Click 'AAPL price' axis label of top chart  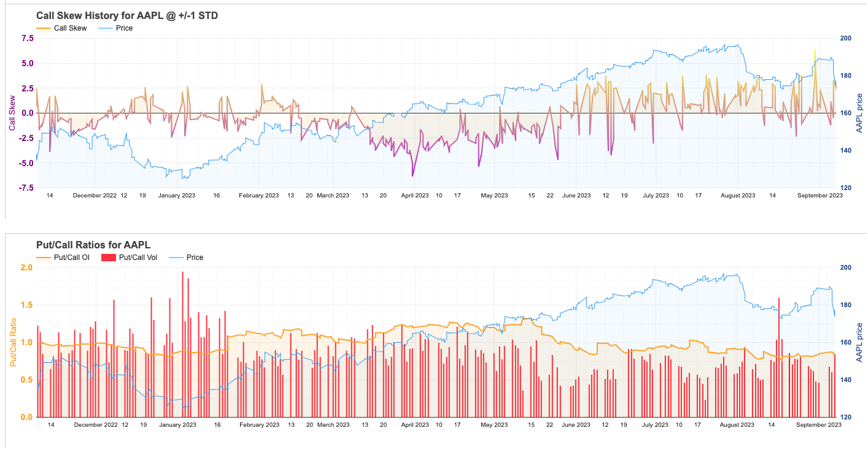click(859, 113)
